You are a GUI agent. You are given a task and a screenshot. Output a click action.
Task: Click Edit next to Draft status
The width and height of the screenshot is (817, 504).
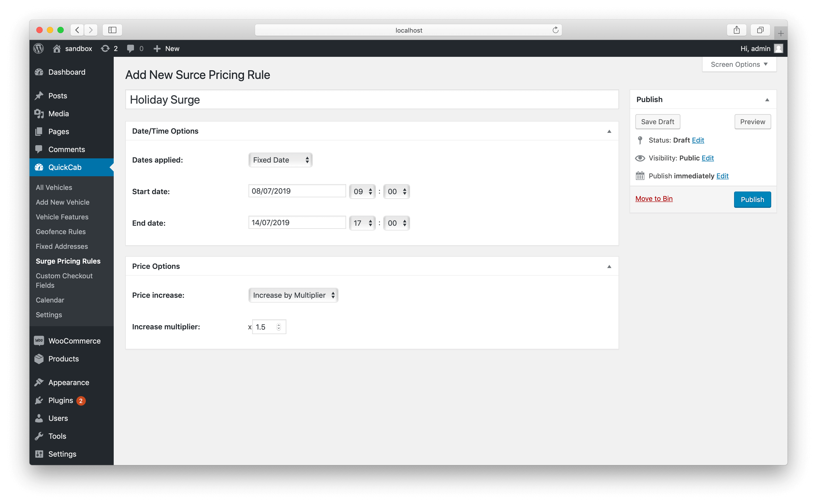[x=698, y=140]
